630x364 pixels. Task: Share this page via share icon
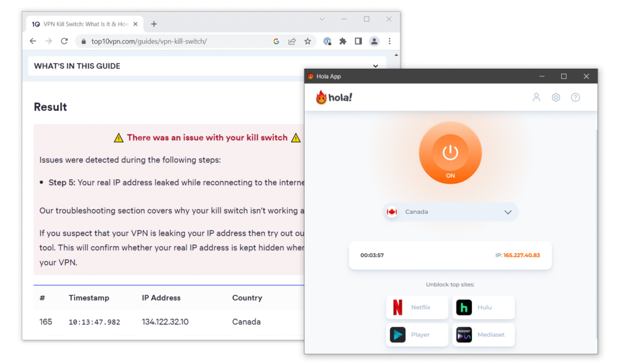292,41
